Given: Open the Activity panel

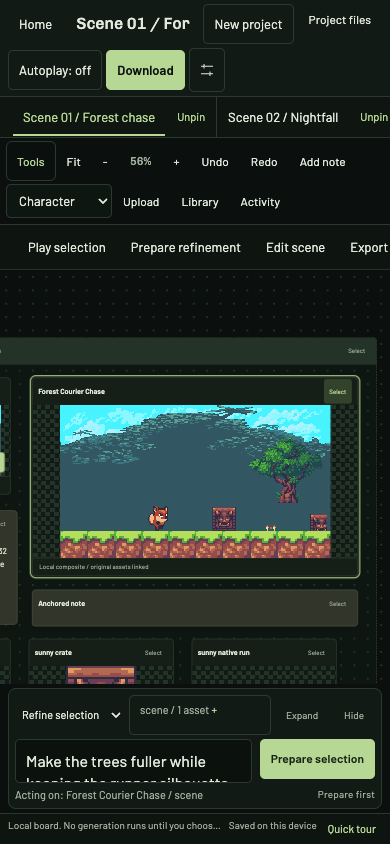Looking at the screenshot, I should pyautogui.click(x=260, y=202).
